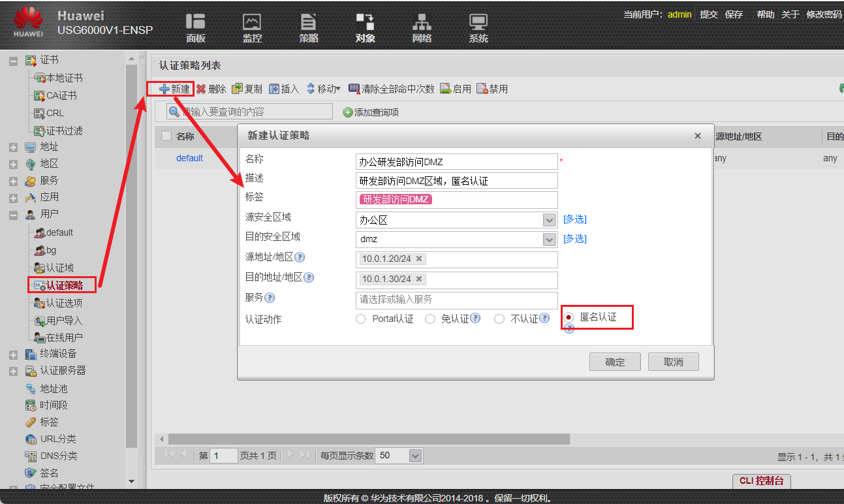Open the 帮助 help link
The height and width of the screenshot is (504, 844).
coord(766,14)
